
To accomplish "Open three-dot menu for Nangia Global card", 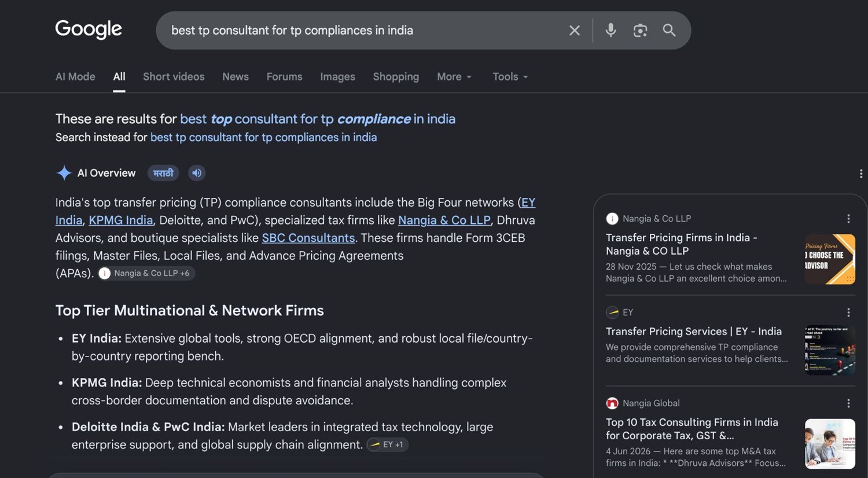I will 848,403.
